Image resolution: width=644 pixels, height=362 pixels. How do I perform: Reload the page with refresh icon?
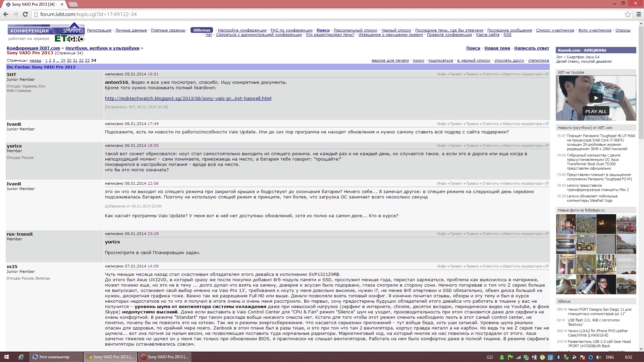point(25,14)
